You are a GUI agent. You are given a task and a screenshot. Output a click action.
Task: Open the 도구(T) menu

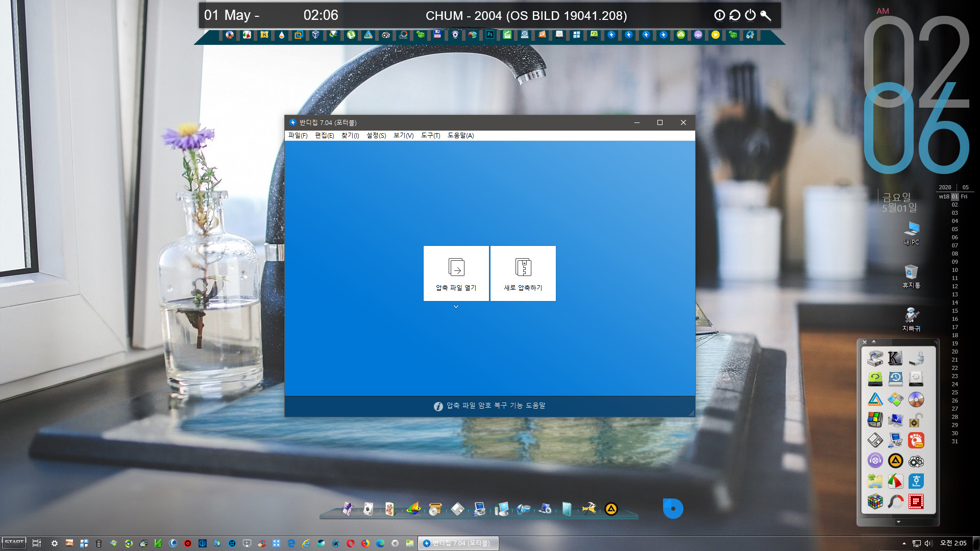pos(430,136)
